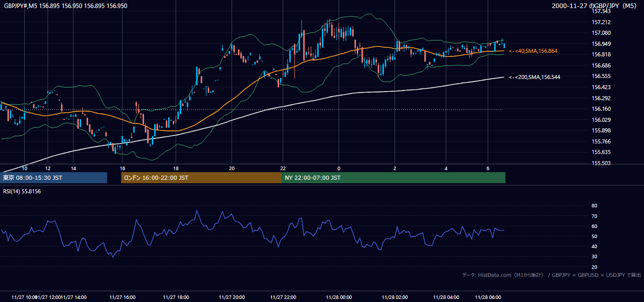Click RSI scale value 30
The width and height of the screenshot is (644, 302).
pyautogui.click(x=595, y=257)
